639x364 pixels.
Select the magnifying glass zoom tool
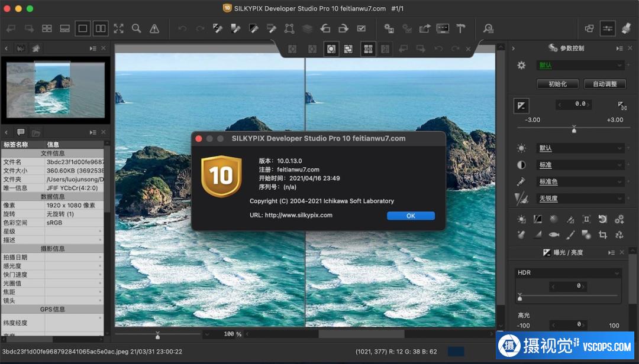[137, 28]
